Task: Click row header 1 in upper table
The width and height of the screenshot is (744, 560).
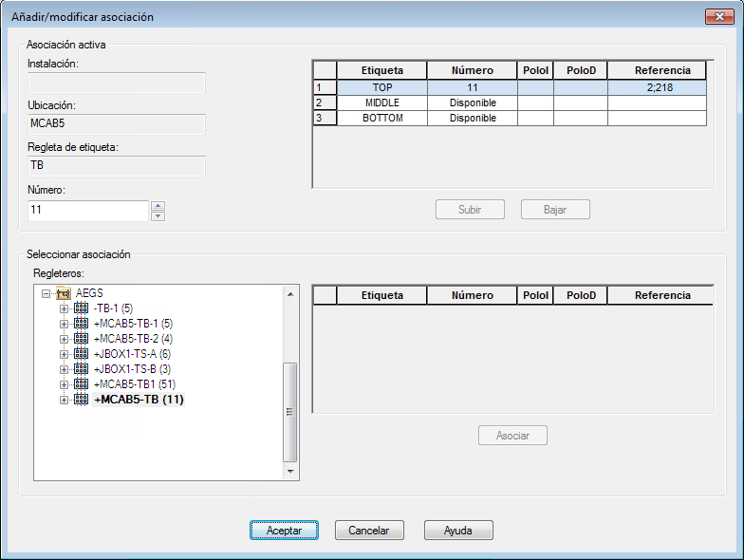Action: 325,87
